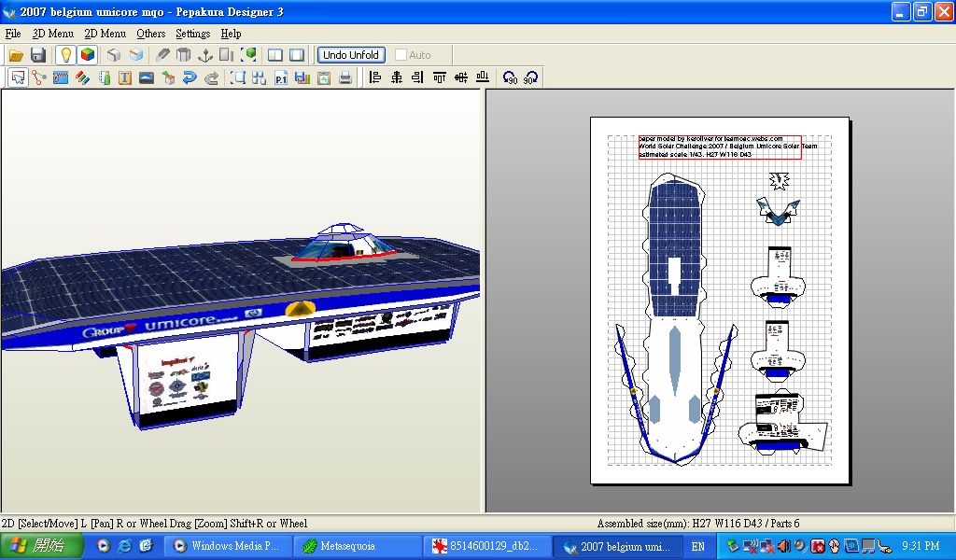Click the anchor toolbar icon
The height and width of the screenshot is (560, 956).
click(205, 55)
